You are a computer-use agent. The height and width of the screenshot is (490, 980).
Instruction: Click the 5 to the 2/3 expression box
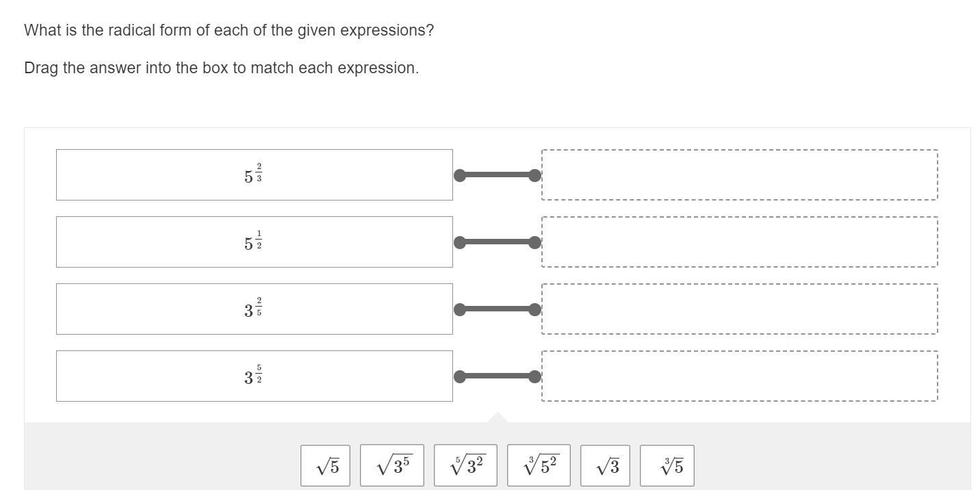click(x=254, y=175)
